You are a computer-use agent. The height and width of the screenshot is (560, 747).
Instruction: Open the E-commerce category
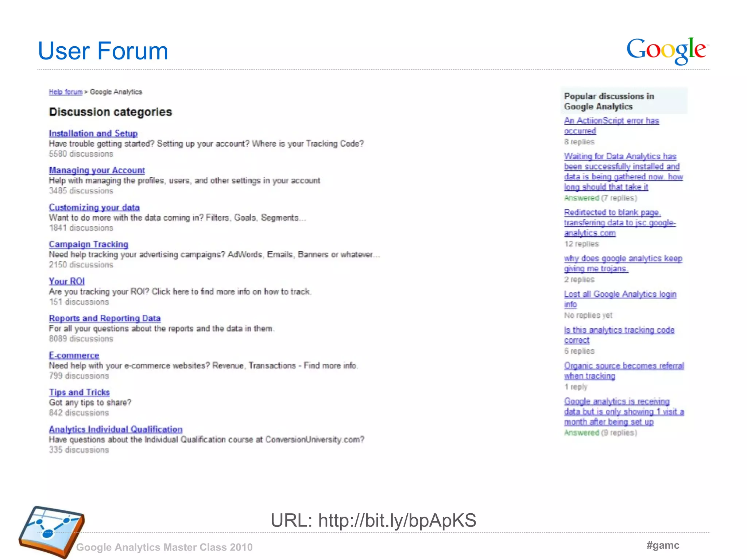[74, 355]
